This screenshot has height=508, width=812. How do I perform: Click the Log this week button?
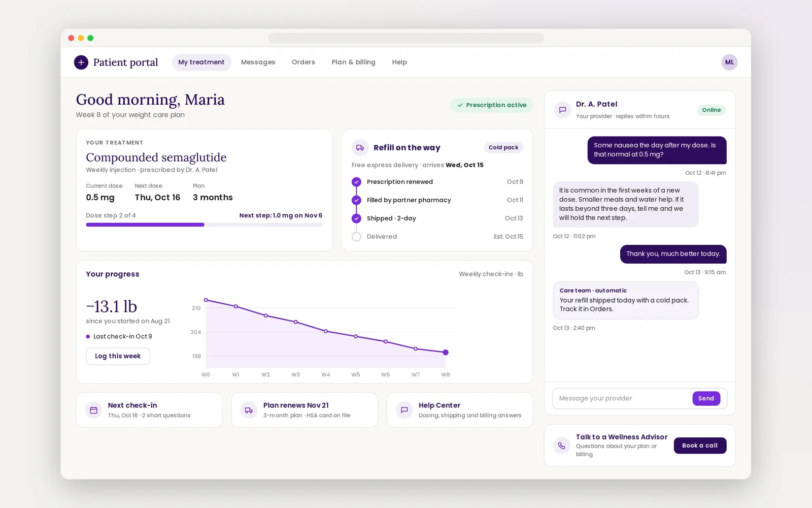(118, 356)
